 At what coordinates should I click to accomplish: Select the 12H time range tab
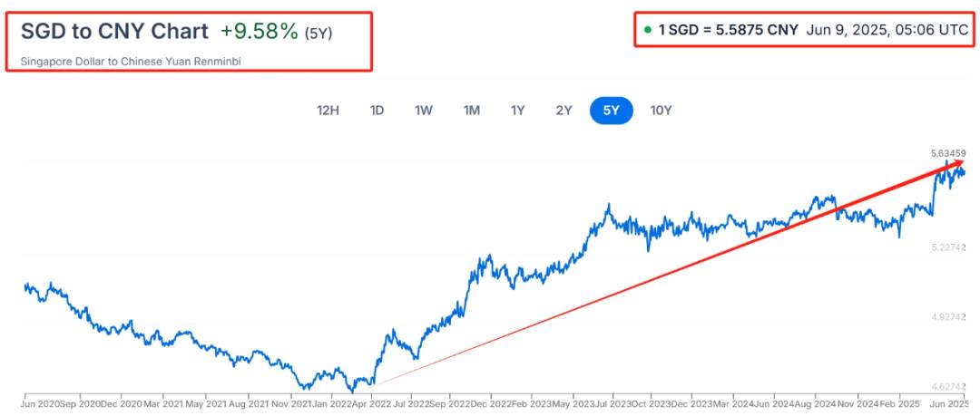click(328, 111)
